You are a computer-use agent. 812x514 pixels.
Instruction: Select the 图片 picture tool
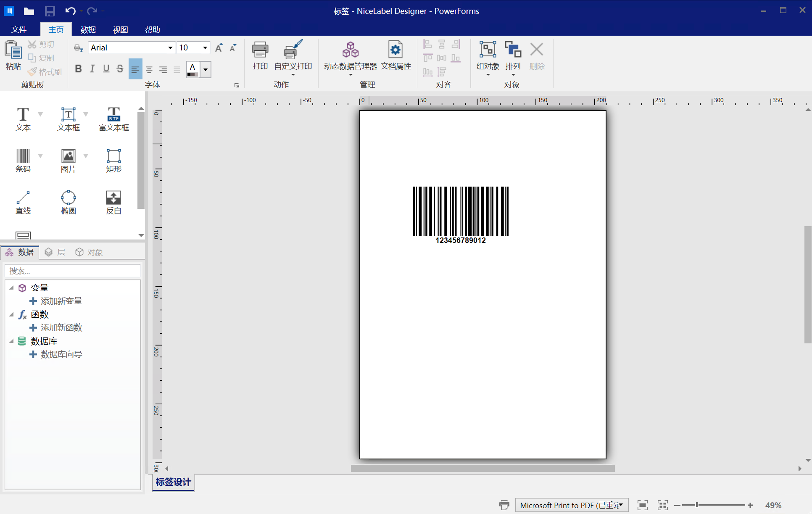point(69,161)
